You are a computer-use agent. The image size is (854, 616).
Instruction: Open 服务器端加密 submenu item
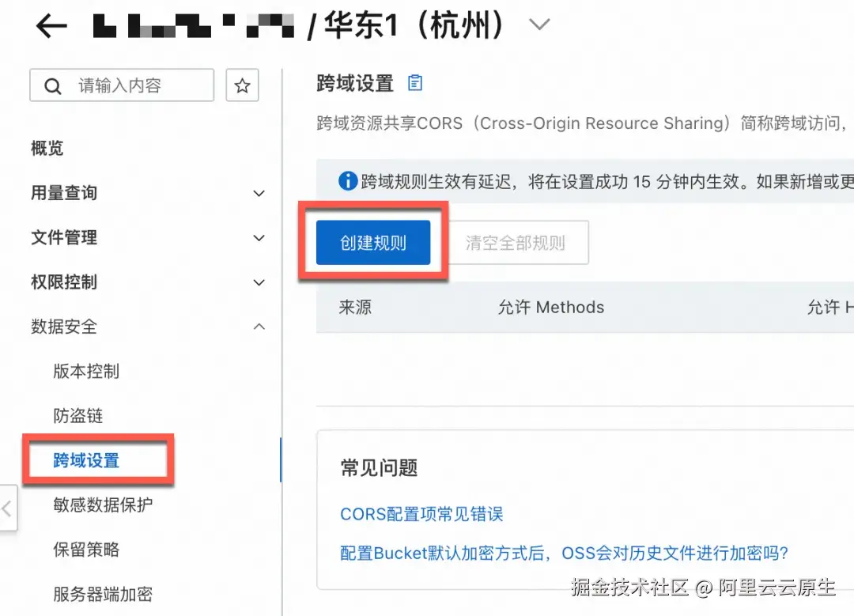click(103, 594)
